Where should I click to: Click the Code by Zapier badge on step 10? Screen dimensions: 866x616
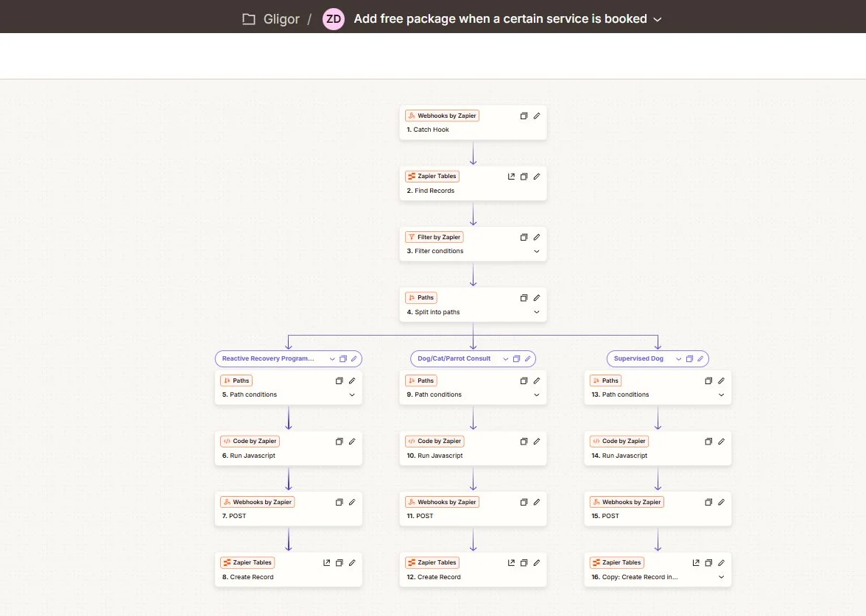434,442
